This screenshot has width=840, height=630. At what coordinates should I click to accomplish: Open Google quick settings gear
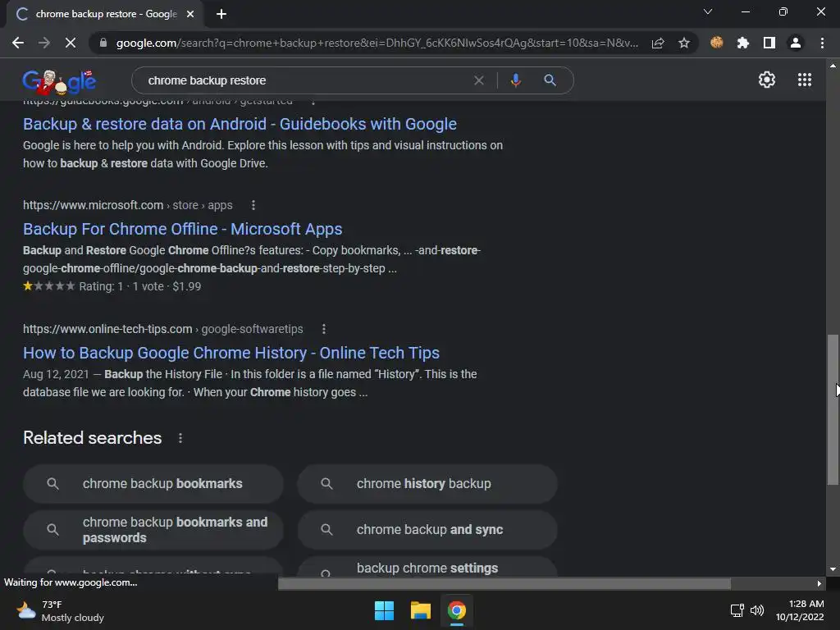(767, 80)
